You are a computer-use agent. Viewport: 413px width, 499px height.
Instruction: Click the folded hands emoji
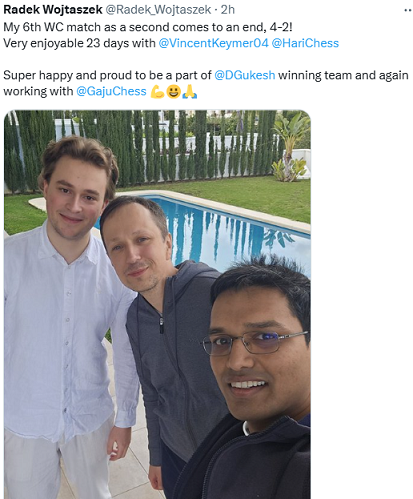tap(190, 92)
